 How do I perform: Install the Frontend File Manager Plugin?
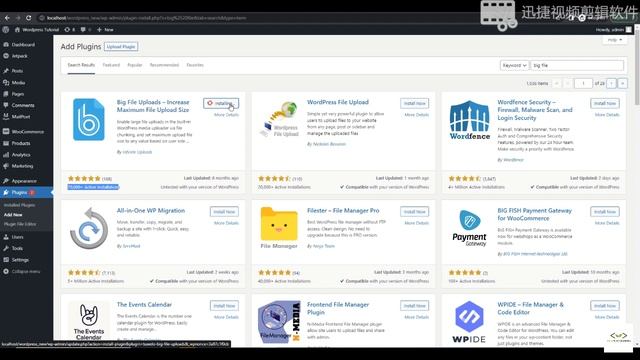[414, 306]
